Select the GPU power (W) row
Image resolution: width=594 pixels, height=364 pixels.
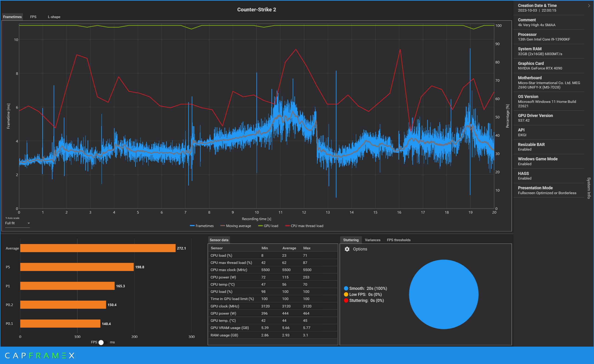[x=273, y=313]
